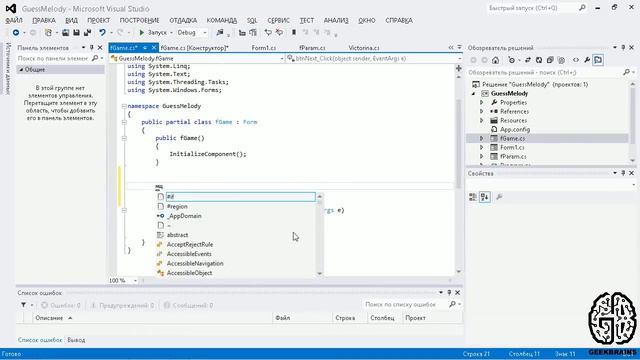Toggle the Preview Selected Items icon

click(598, 60)
